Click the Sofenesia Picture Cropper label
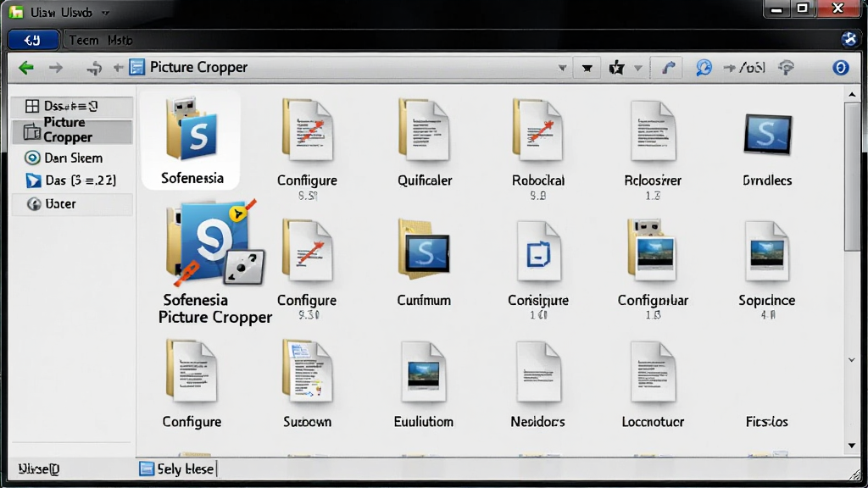The image size is (868, 488). (x=215, y=308)
